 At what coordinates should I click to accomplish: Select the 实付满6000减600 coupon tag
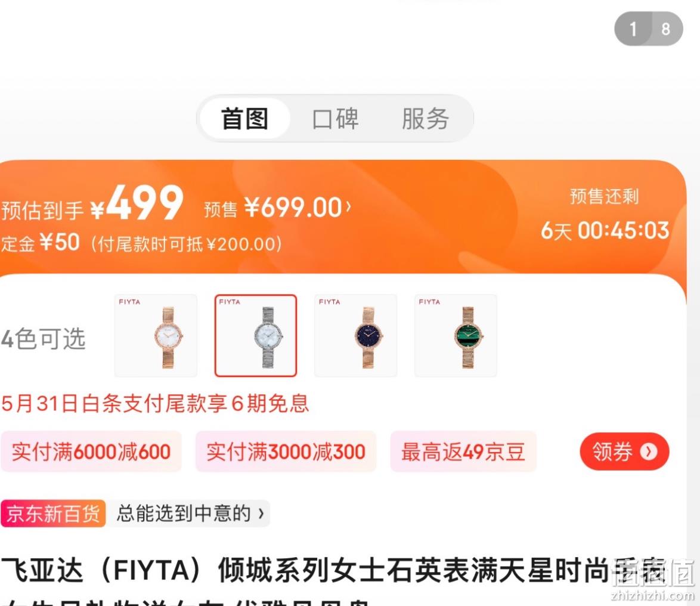[x=91, y=452]
